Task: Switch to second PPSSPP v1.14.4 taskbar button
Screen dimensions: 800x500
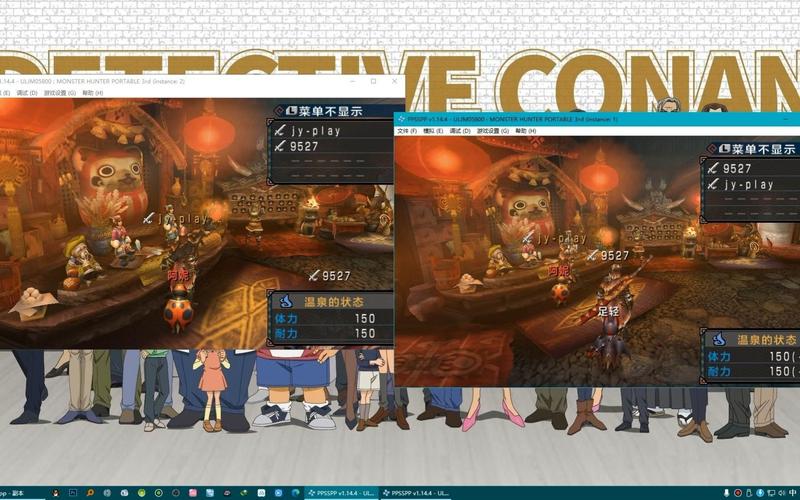Action: 416,493
